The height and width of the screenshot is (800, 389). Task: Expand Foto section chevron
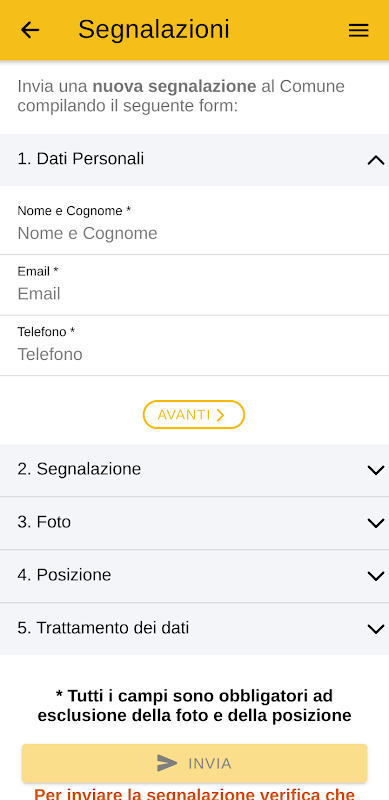[x=376, y=523]
